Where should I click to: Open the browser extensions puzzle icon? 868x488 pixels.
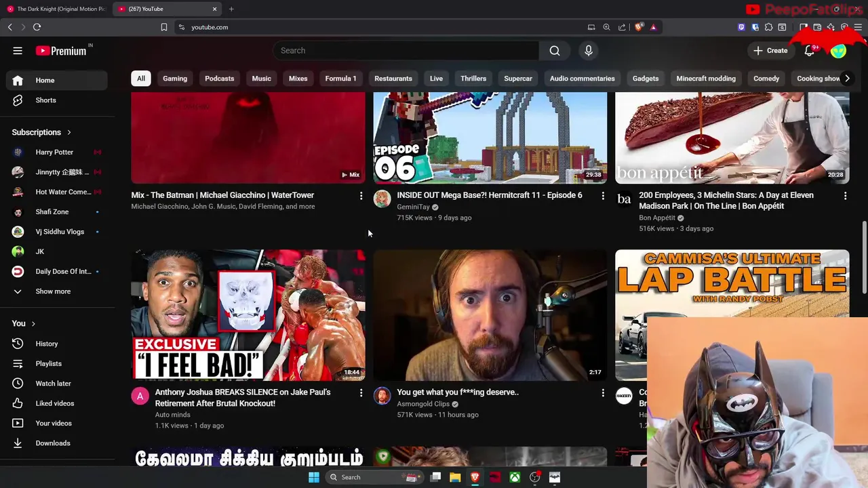click(768, 27)
